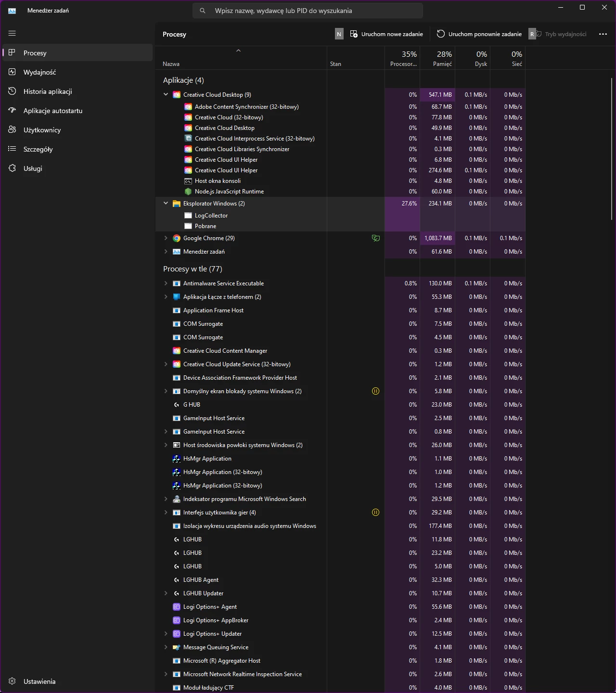Click the vertical scrollbar of process list

coord(612,149)
